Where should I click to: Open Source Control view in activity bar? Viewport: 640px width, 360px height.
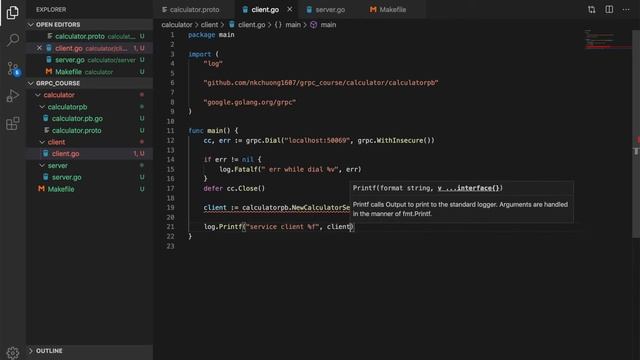tap(13, 68)
